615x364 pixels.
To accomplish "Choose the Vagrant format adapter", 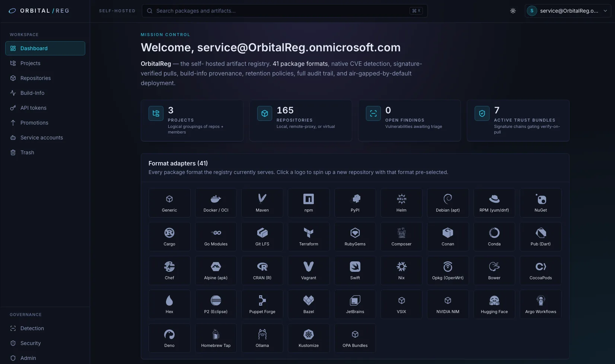I will tap(309, 270).
